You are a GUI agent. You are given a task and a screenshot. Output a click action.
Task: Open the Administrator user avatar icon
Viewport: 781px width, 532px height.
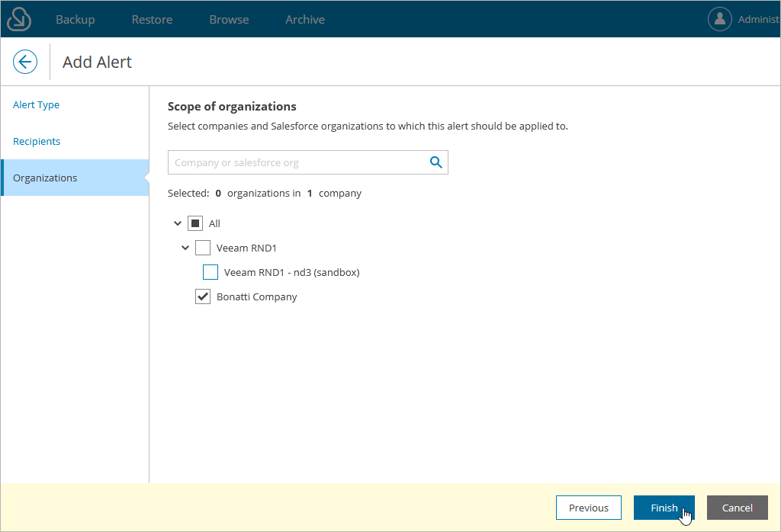(720, 19)
